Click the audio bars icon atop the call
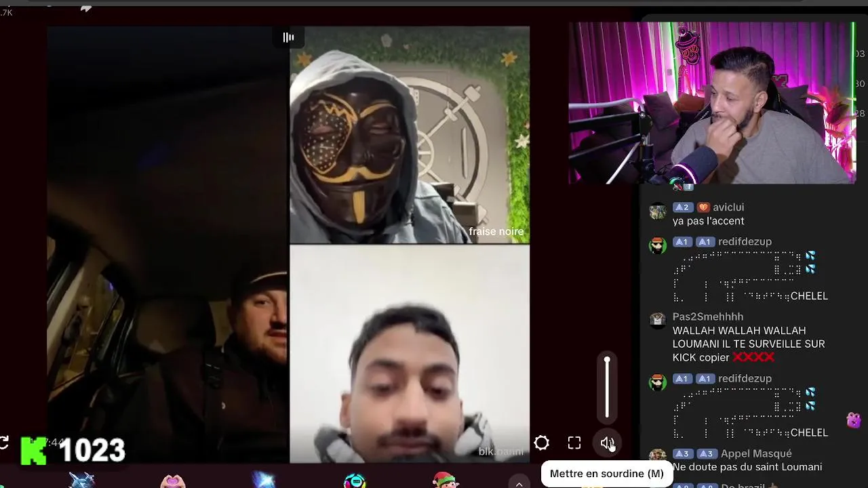868x488 pixels. click(288, 37)
